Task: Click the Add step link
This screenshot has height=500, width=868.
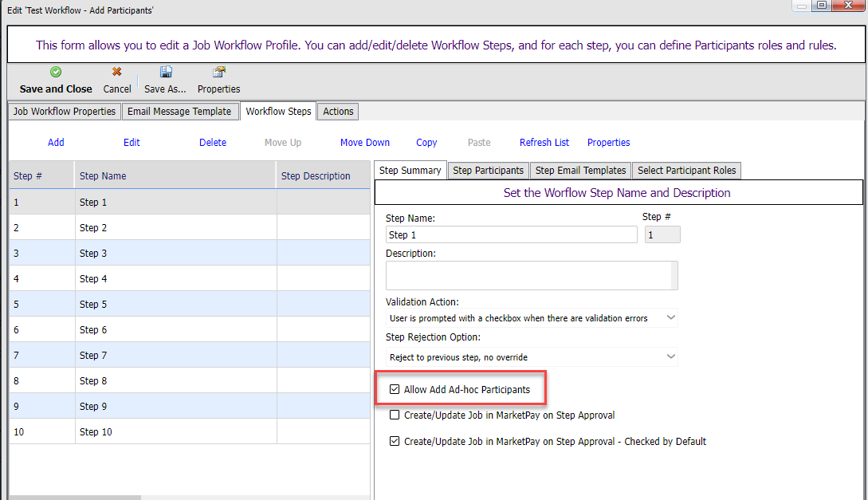Action: coord(56,143)
